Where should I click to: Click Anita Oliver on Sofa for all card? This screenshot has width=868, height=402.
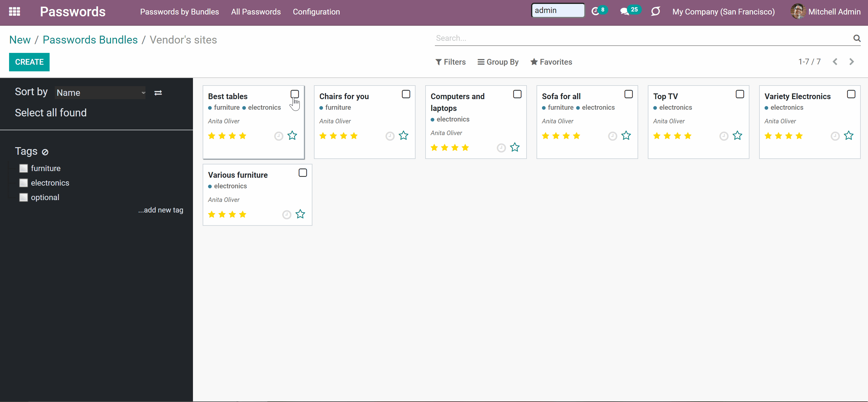tap(557, 121)
